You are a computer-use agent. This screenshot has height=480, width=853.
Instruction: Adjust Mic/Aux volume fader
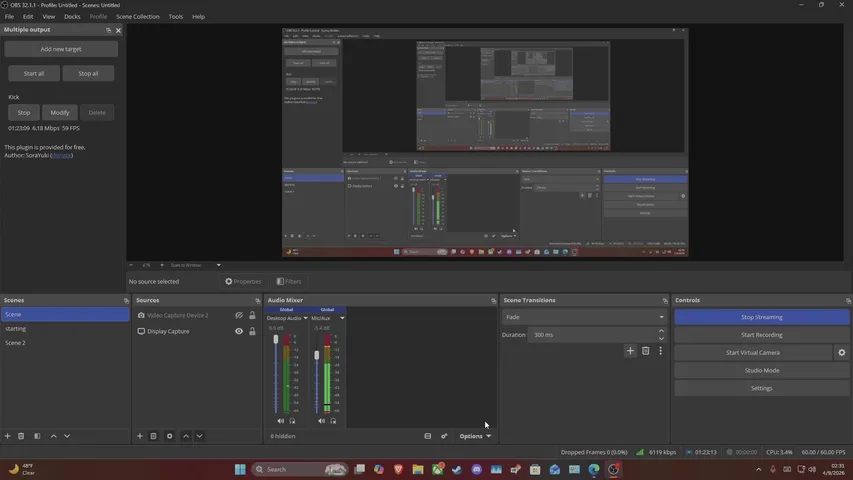[x=317, y=355]
